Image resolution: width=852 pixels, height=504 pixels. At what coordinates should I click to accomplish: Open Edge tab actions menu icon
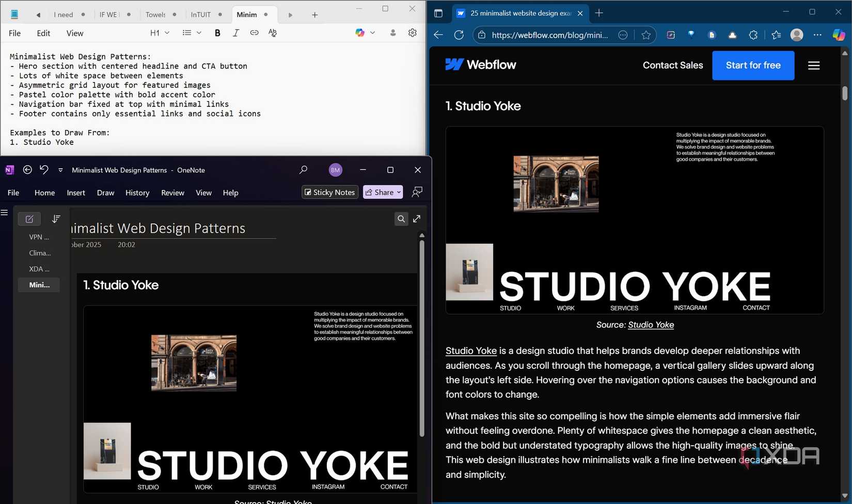[x=438, y=13]
